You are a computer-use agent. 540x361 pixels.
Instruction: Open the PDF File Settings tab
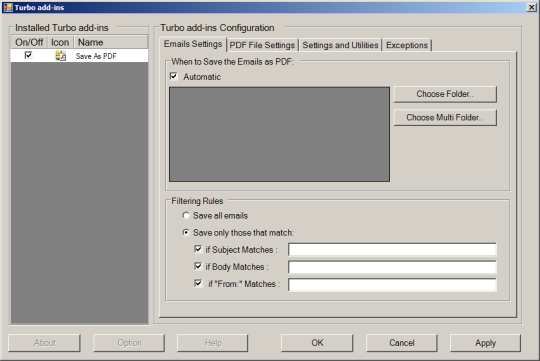point(262,45)
